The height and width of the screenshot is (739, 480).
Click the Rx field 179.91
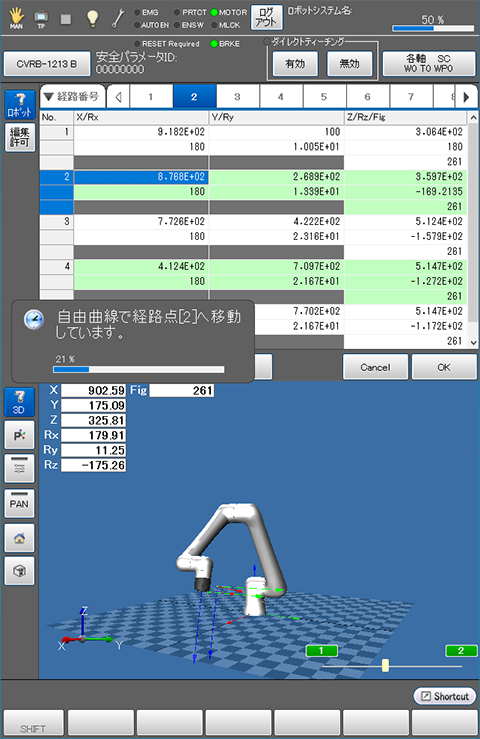[x=93, y=435]
